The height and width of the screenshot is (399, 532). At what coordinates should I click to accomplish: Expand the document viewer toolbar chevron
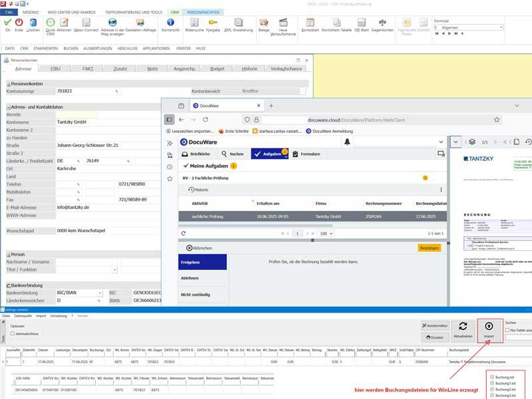point(456,142)
